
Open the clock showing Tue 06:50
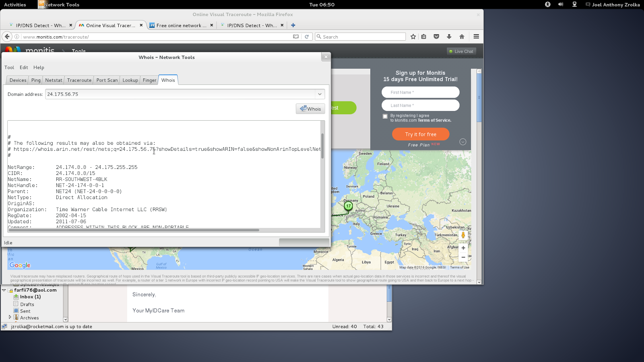pos(322,4)
